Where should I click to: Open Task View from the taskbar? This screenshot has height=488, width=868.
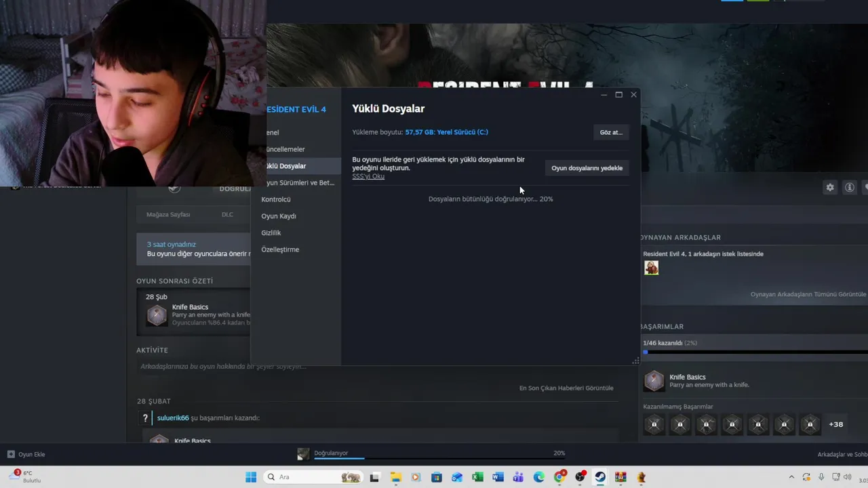[x=374, y=477]
